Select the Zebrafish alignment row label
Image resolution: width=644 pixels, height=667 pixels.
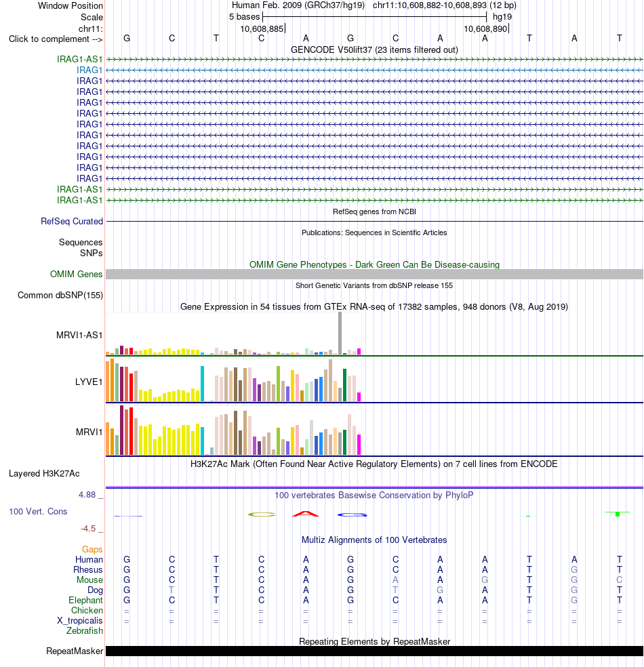85,631
